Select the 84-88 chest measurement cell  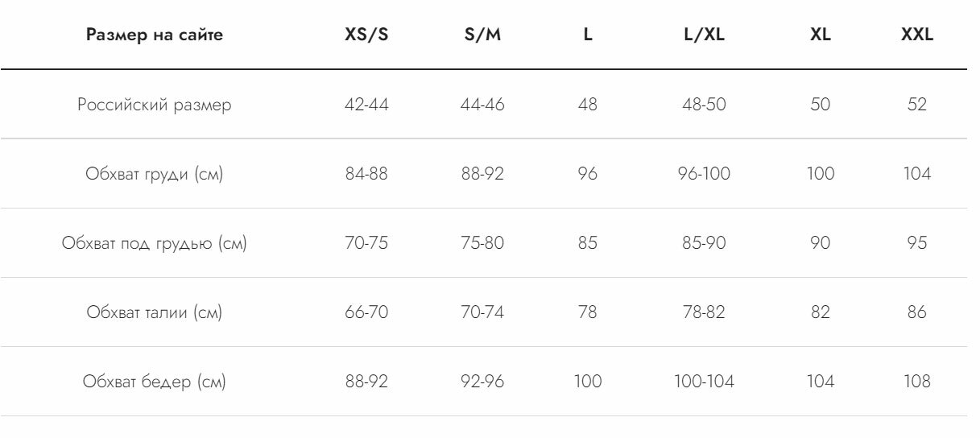click(366, 174)
